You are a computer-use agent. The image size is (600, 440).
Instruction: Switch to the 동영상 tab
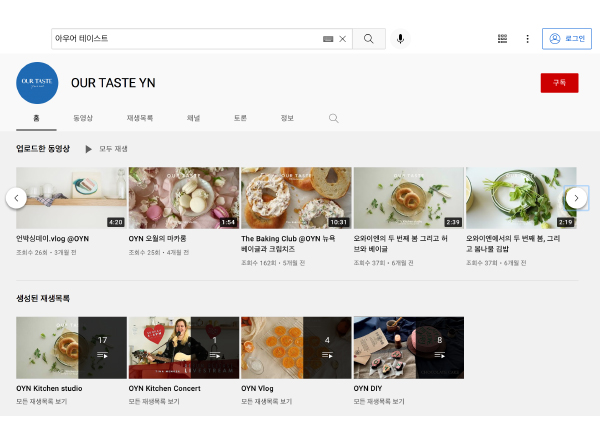pos(83,118)
